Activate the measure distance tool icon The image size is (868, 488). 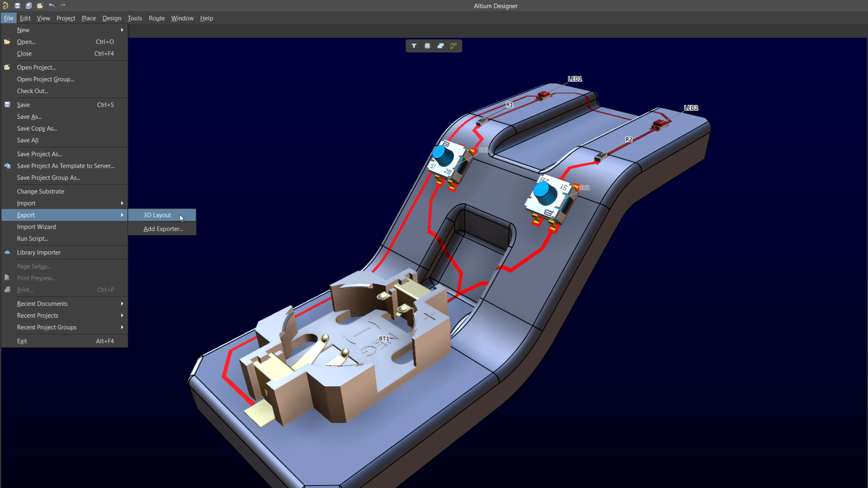click(453, 46)
